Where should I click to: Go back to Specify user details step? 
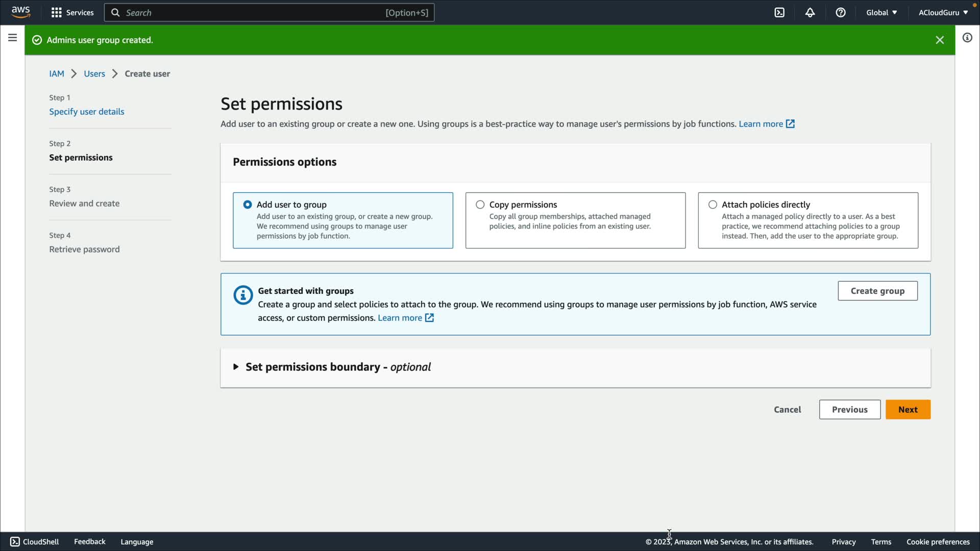click(86, 111)
